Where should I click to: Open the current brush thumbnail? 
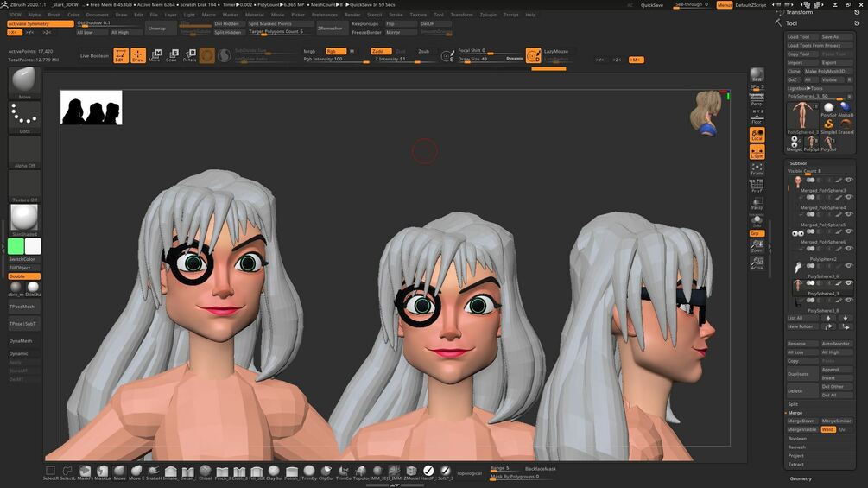(24, 82)
